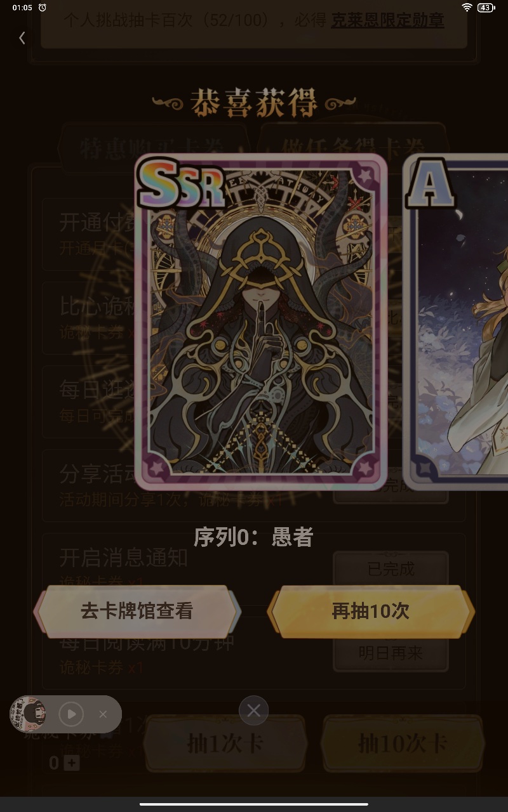508x812 pixels.
Task: Tap the 抽10次卡 button
Action: tap(402, 743)
